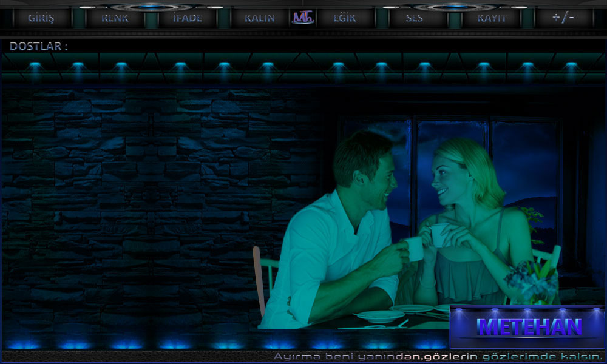Select the DOSTLAR friends label

[38, 47]
